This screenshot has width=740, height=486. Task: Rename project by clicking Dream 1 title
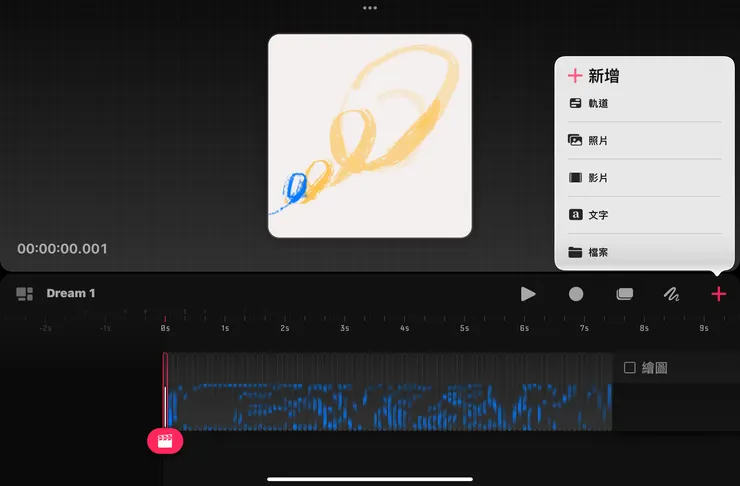point(71,293)
